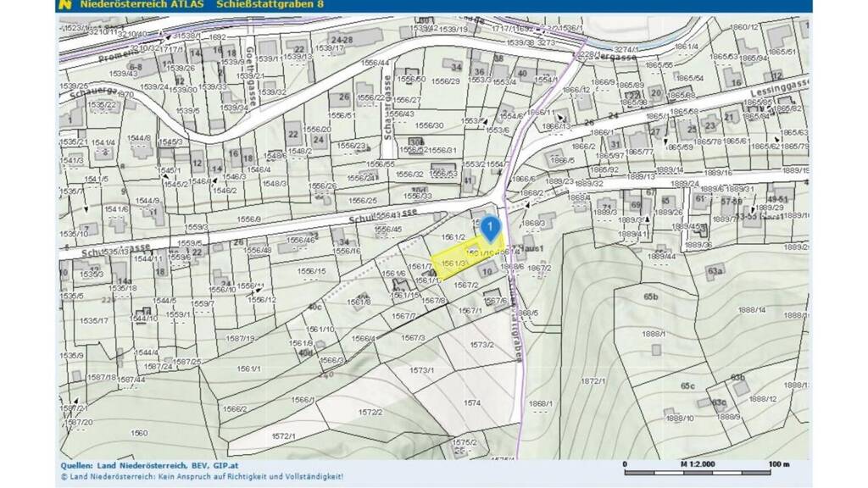Image resolution: width=868 pixels, height=488 pixels.
Task: Select the yellow highlighted parcel 1561/3
Action: click(455, 262)
